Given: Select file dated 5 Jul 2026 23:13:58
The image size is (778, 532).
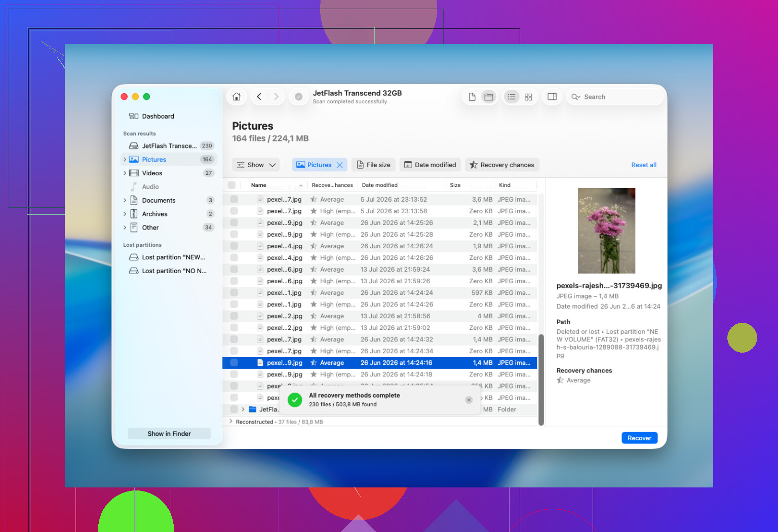Looking at the screenshot, I should [380, 211].
